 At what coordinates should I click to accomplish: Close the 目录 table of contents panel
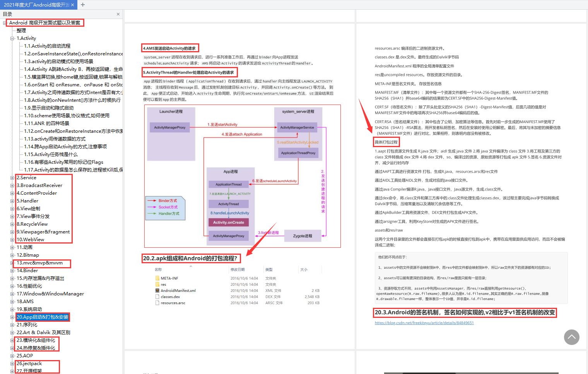118,14
